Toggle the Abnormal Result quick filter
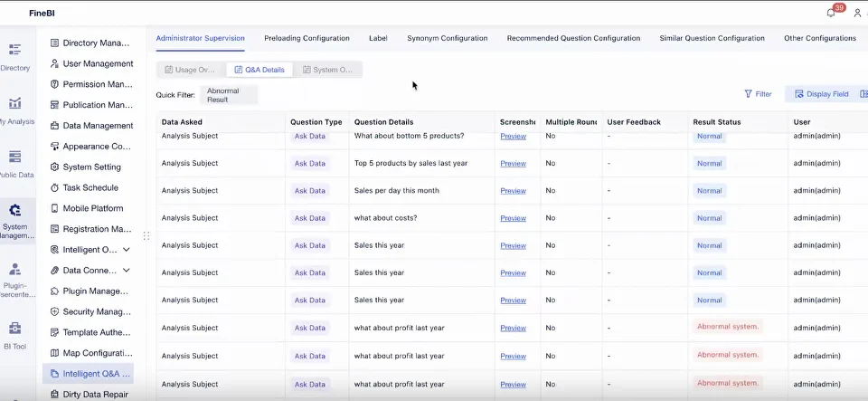Image resolution: width=868 pixels, height=401 pixels. [x=230, y=94]
